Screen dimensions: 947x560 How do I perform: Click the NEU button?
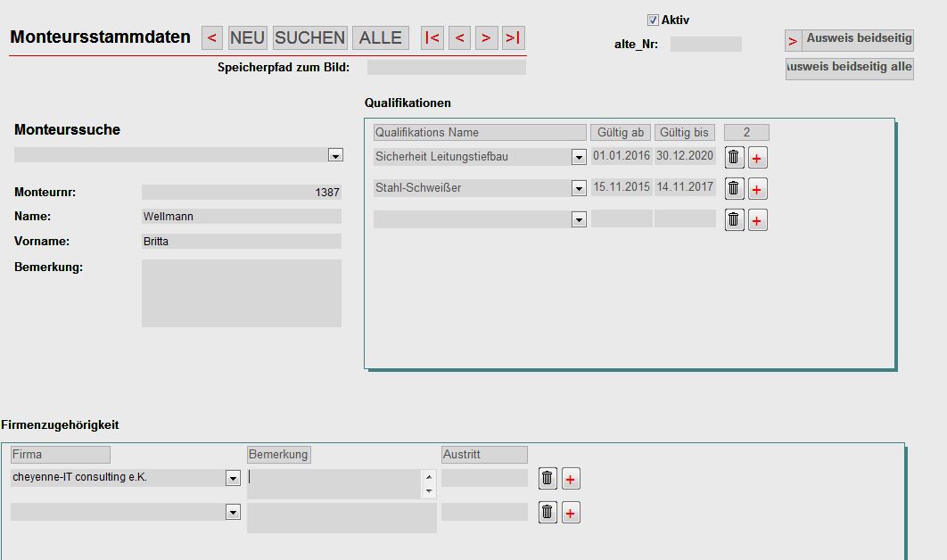coord(247,37)
